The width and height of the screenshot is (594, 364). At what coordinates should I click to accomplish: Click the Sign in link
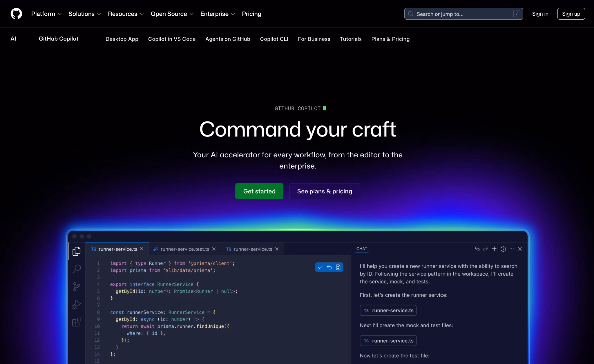click(x=540, y=14)
